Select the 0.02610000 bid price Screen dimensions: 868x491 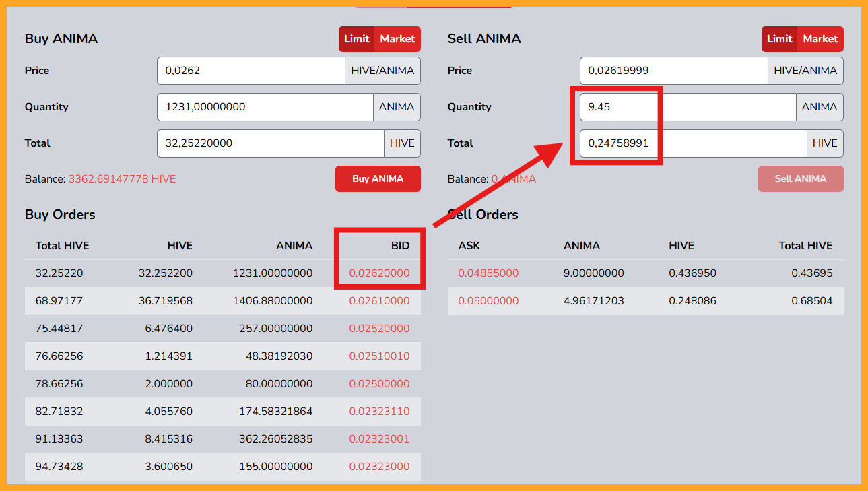(379, 301)
